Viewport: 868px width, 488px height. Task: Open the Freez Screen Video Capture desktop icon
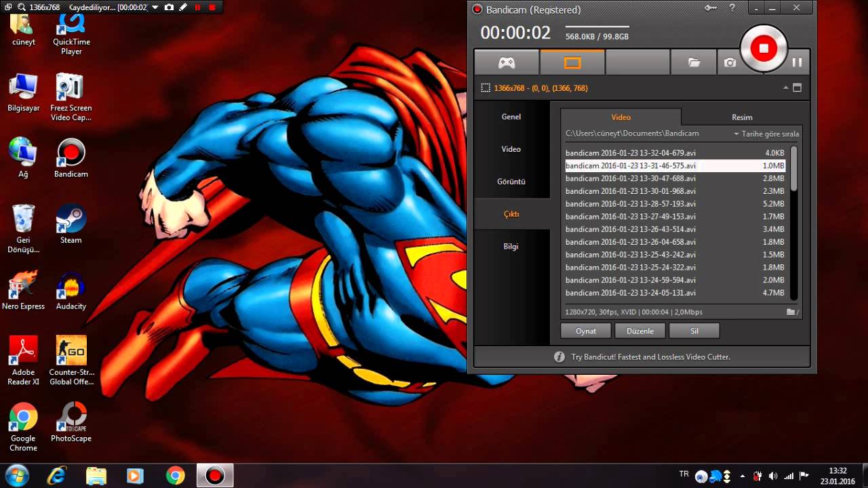coord(71,98)
